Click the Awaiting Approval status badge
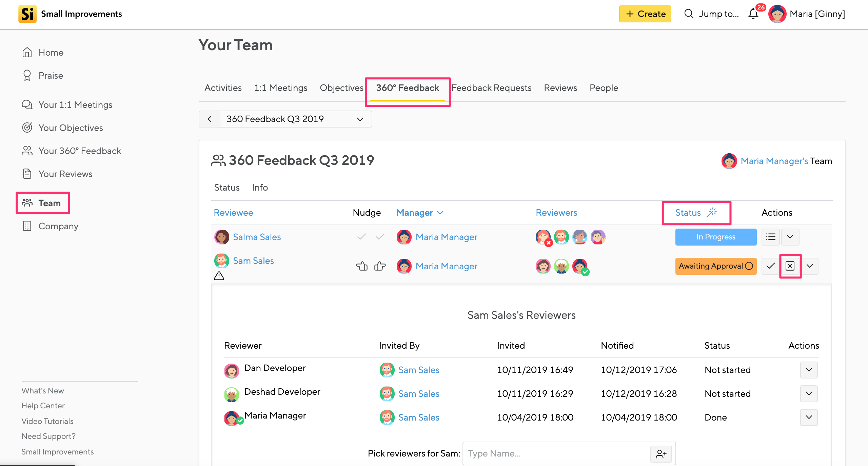 point(715,266)
